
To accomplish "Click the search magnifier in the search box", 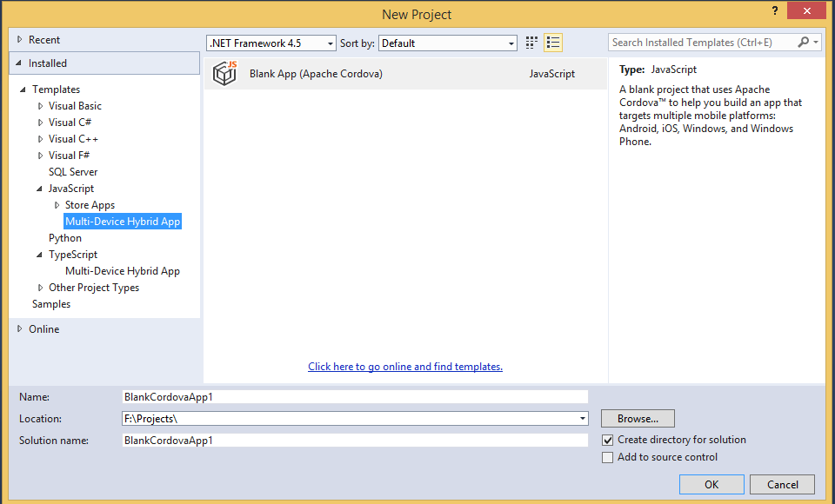I will click(802, 42).
